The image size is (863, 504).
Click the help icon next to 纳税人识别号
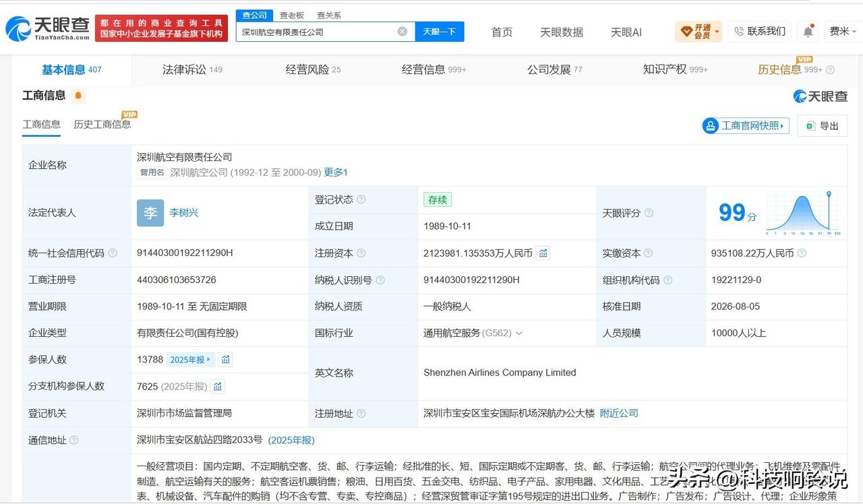pos(380,280)
